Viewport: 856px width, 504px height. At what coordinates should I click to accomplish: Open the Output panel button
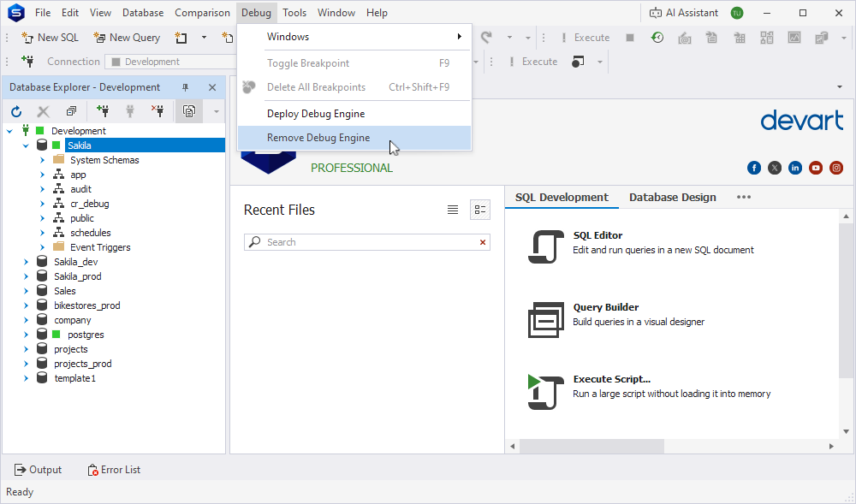click(38, 470)
